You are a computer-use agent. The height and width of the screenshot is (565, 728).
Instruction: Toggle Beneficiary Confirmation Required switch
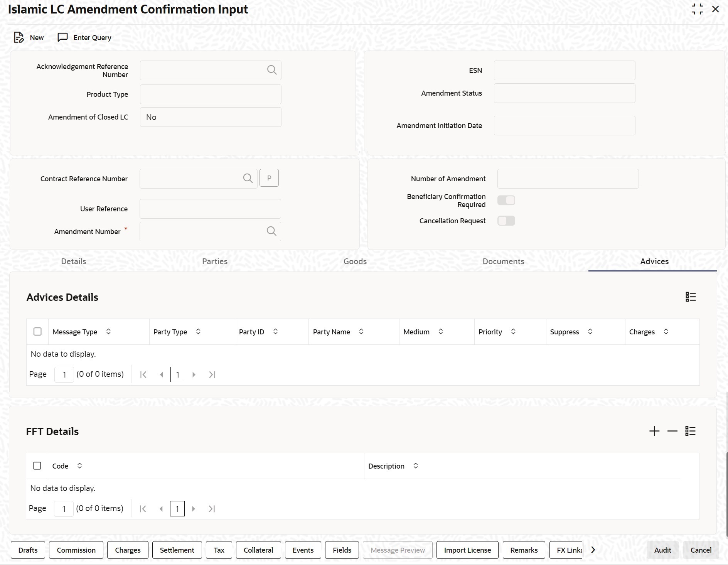[x=506, y=200]
